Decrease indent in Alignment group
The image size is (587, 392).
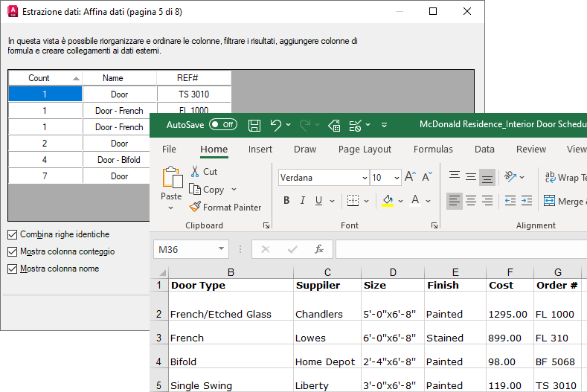(x=510, y=201)
